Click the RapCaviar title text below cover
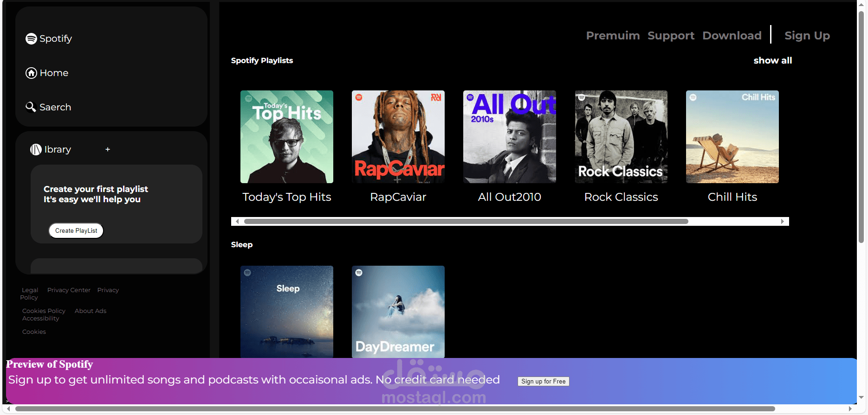 pos(398,197)
